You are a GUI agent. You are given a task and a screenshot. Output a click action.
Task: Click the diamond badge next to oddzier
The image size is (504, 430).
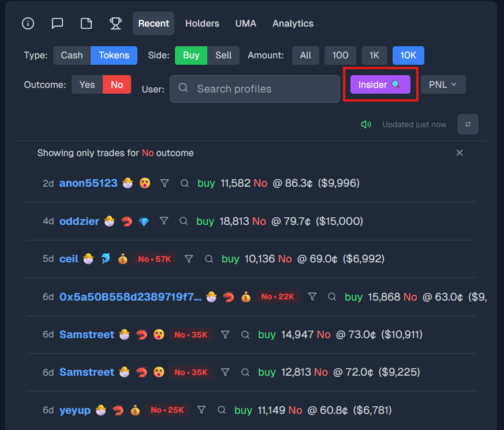point(144,221)
